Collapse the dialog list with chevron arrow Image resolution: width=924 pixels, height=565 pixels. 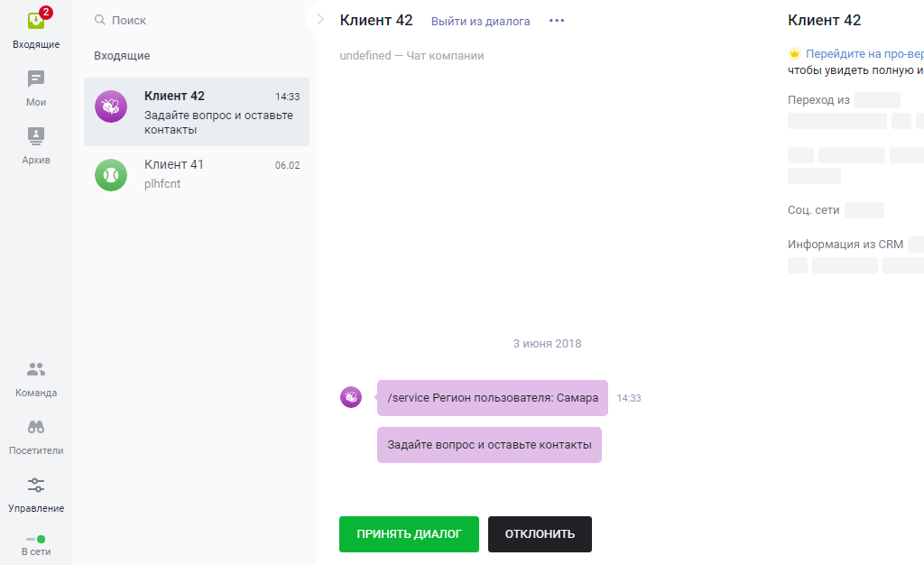[320, 19]
